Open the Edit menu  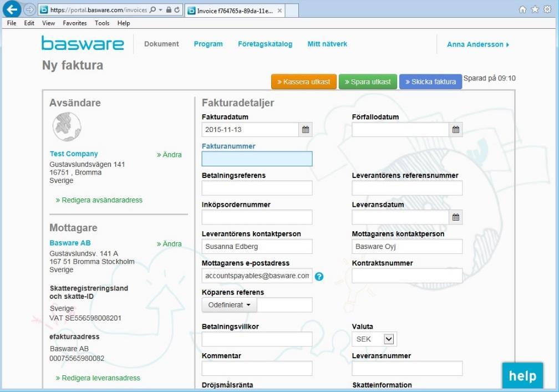click(x=29, y=23)
